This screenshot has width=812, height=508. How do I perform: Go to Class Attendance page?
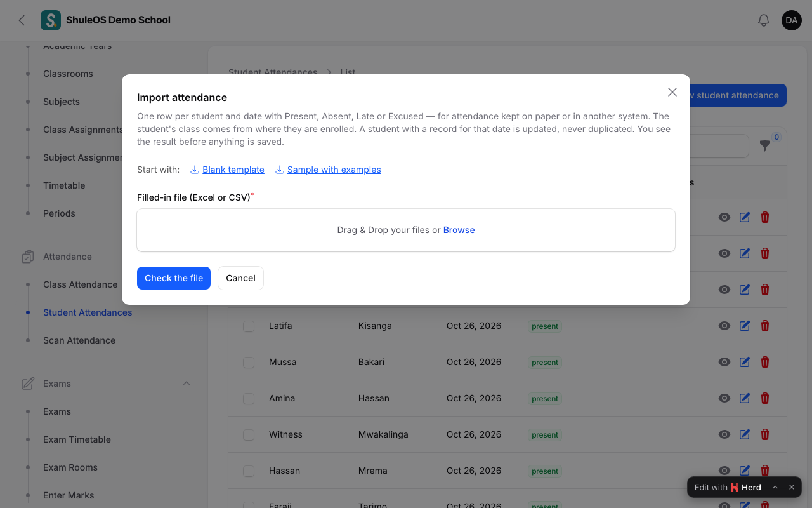(x=81, y=284)
